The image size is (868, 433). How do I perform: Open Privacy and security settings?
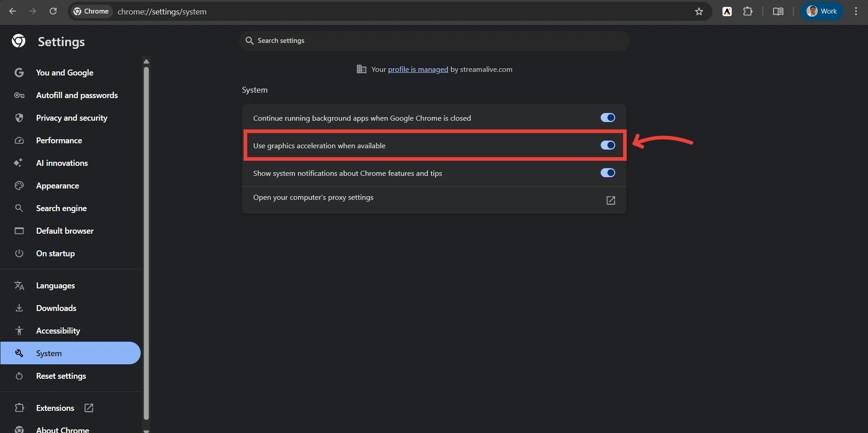click(x=71, y=118)
